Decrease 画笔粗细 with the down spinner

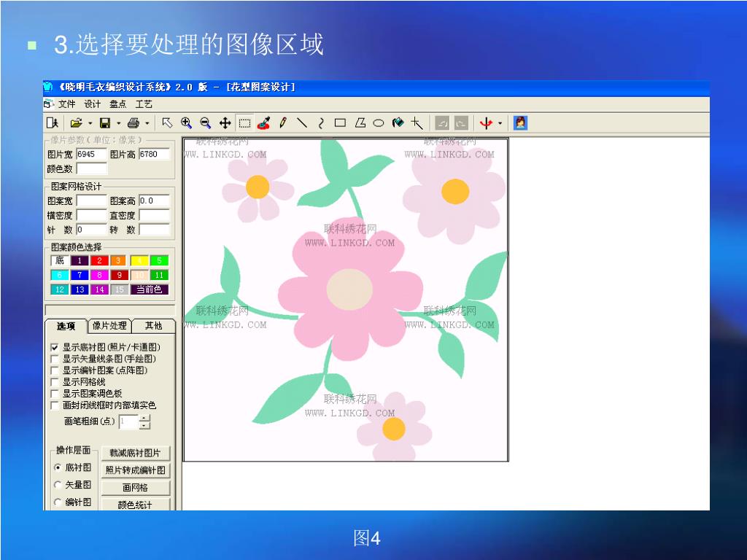tap(145, 425)
